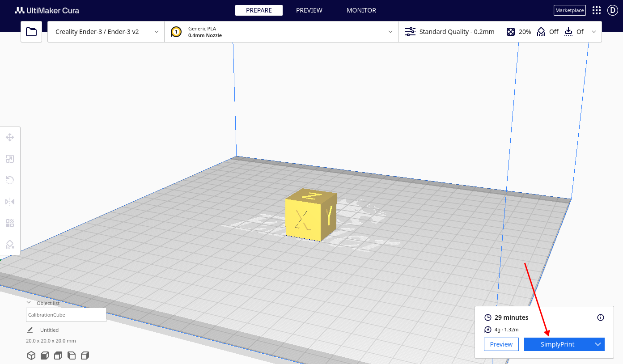Select CalibrationCube in the object list
This screenshot has height=364, width=623.
pos(66,315)
